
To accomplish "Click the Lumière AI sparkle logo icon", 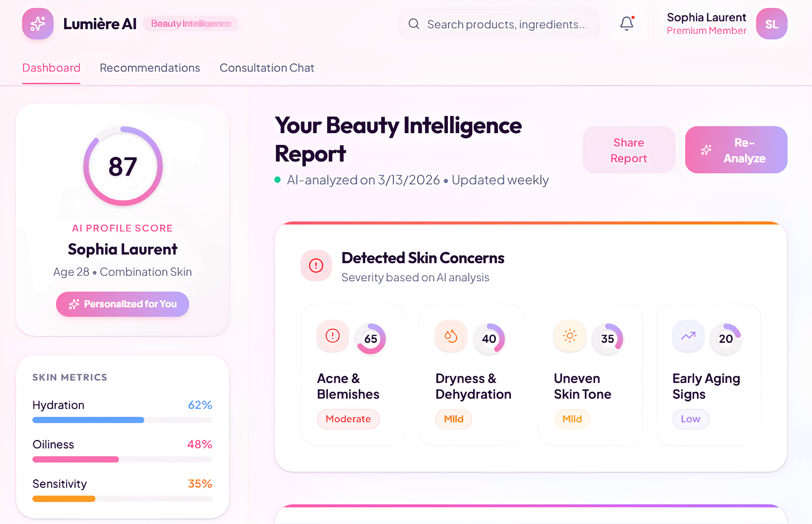I will click(x=38, y=24).
